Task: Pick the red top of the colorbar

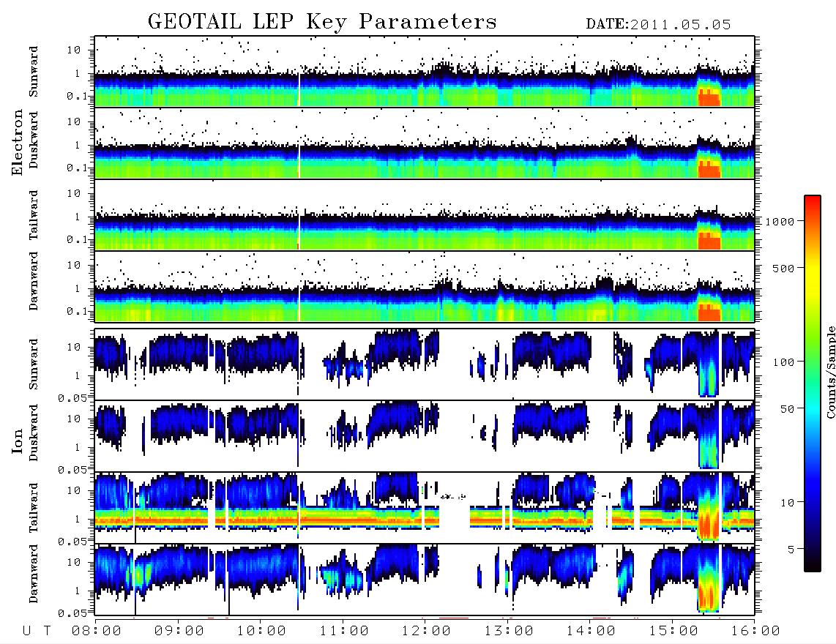Action: click(x=813, y=205)
